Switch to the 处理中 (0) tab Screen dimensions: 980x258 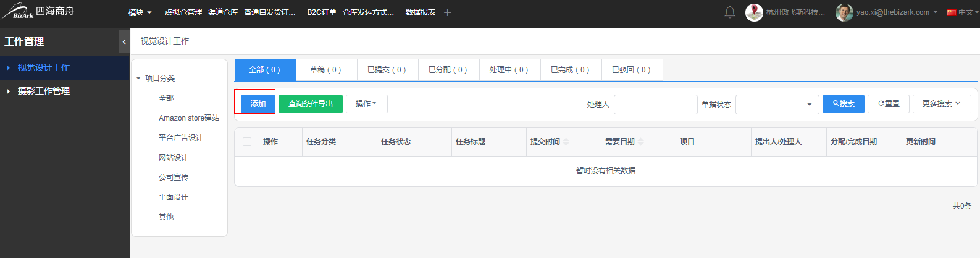[x=509, y=70]
